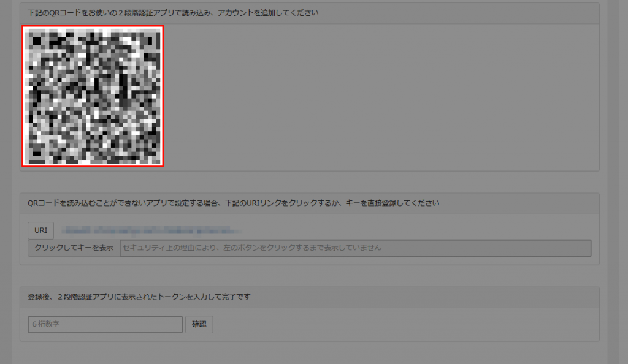Click heading about apps unable to read QR
This screenshot has height=364, width=628.
click(234, 203)
